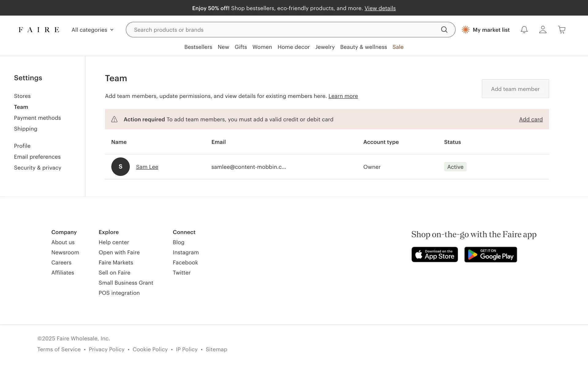The height and width of the screenshot is (368, 588).
Task: Open the Sam Lee member link
Action: 147,167
